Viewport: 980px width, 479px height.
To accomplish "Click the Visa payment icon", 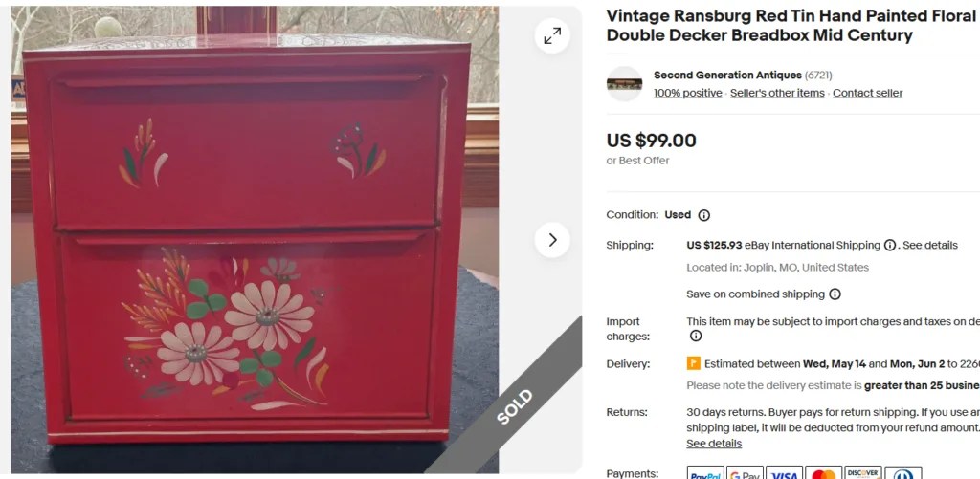I will tap(784, 474).
